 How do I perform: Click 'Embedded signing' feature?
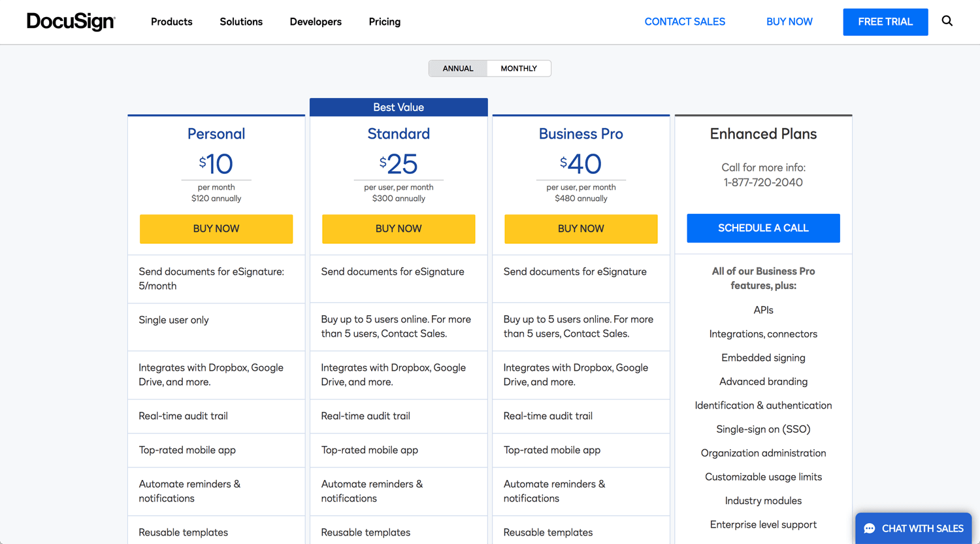[763, 358]
